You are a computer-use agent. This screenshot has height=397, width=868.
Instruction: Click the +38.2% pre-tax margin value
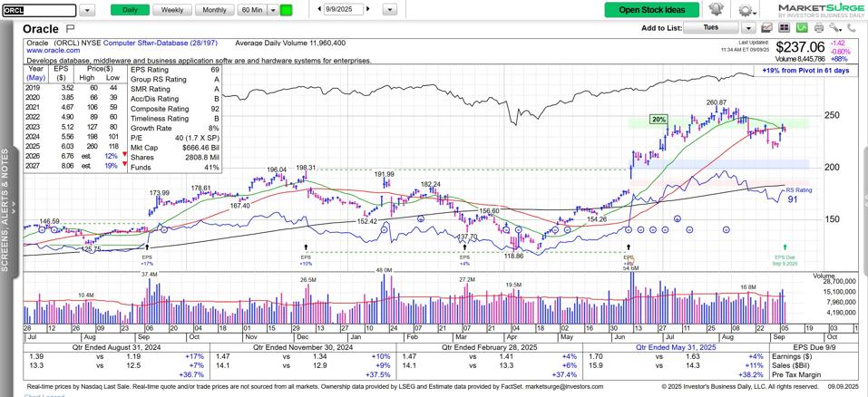click(751, 373)
